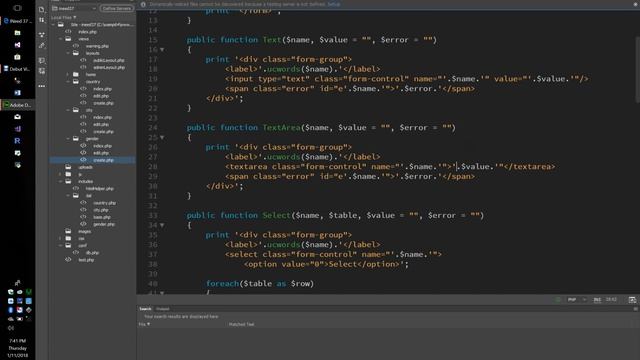Open country.php in the dal folder
This screenshot has height=360, width=640.
(104, 203)
